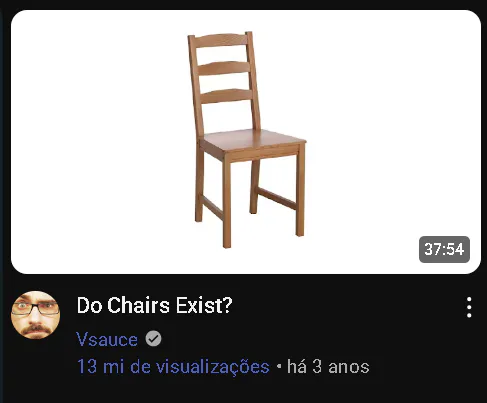The height and width of the screenshot is (403, 487).
Task: Click the chair's rear right leg
Action: tap(254, 187)
